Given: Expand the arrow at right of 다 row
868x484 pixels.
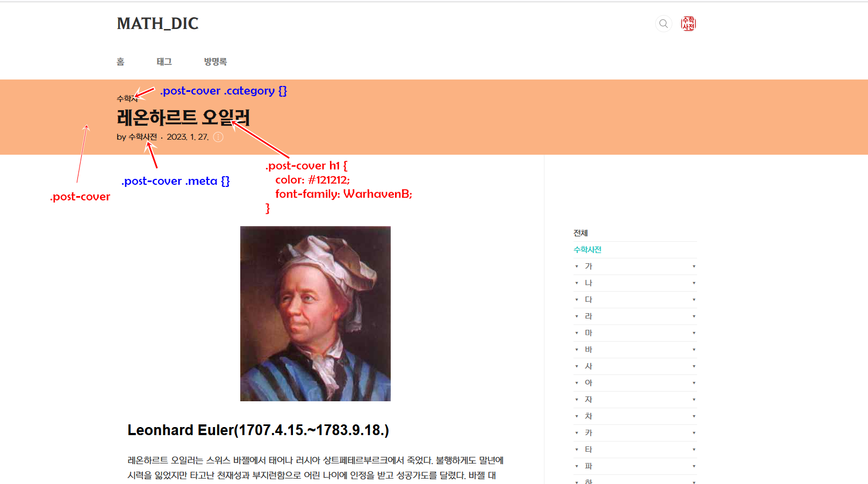Looking at the screenshot, I should (x=694, y=300).
